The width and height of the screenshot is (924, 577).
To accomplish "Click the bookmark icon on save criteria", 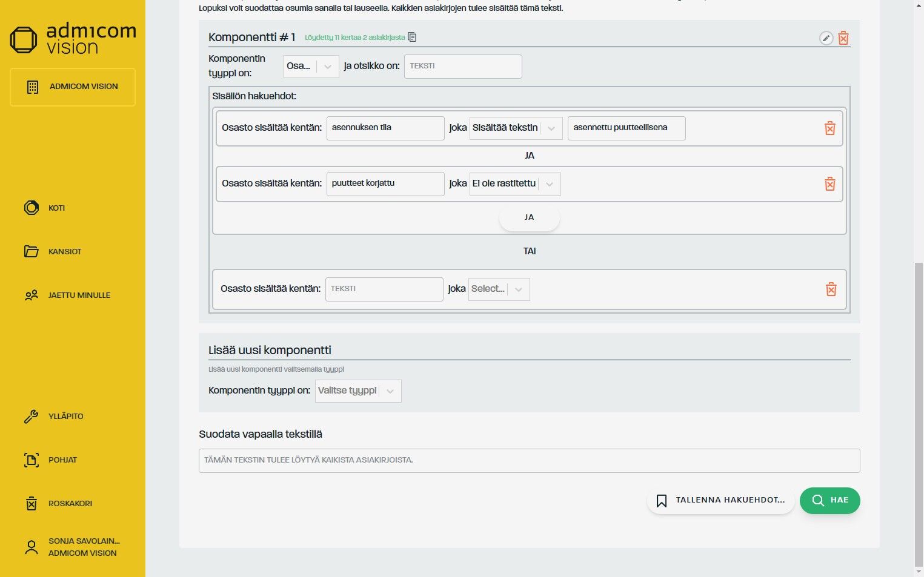I will point(662,501).
